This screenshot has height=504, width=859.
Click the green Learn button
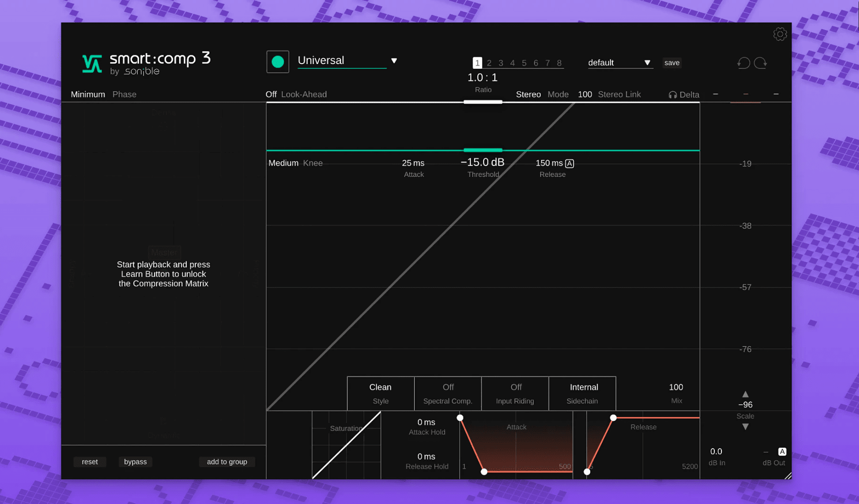(277, 62)
